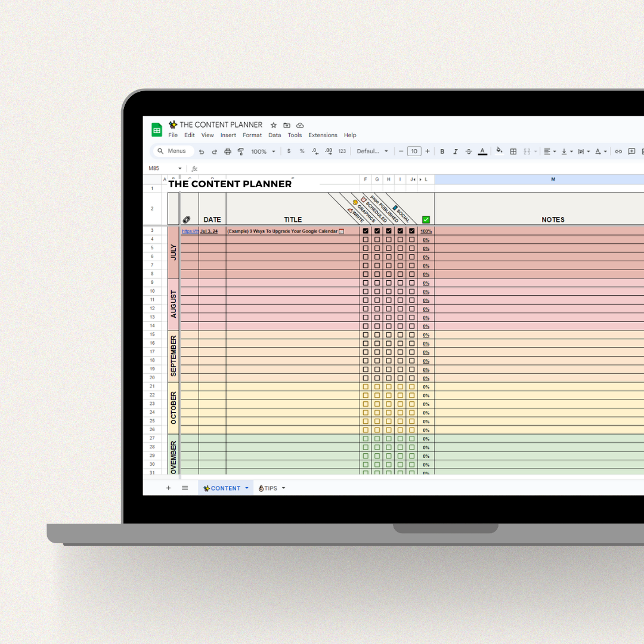Open the Name box dropdown arrow
The width and height of the screenshot is (644, 644).
(x=180, y=168)
